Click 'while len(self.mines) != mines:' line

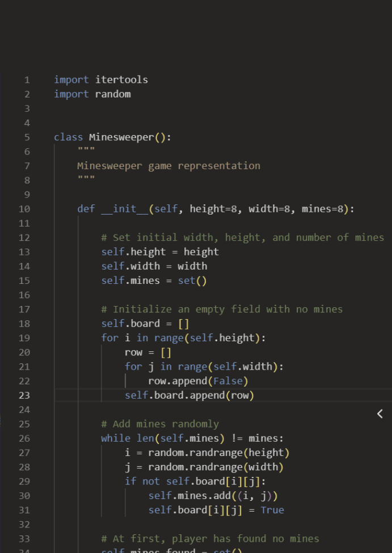tap(192, 438)
